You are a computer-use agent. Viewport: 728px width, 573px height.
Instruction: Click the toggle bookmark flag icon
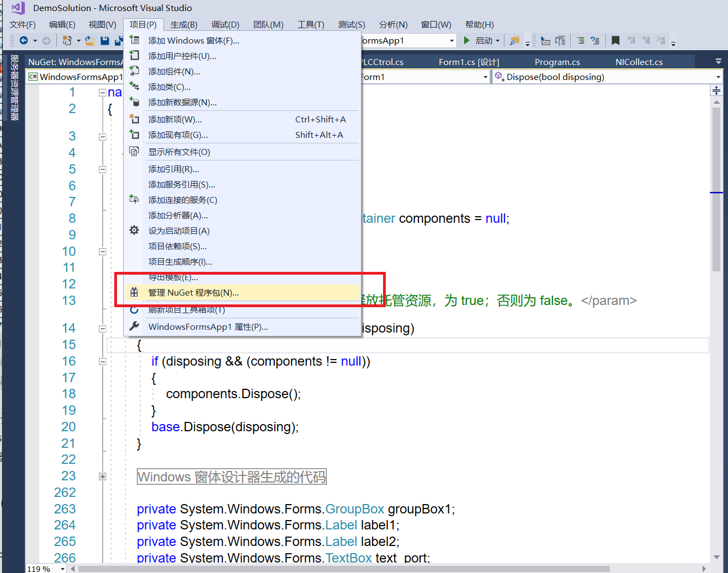tap(615, 40)
